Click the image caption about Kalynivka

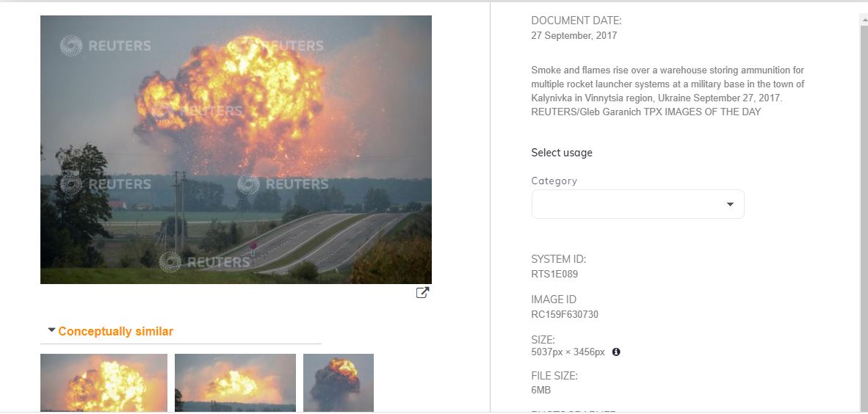tap(668, 91)
